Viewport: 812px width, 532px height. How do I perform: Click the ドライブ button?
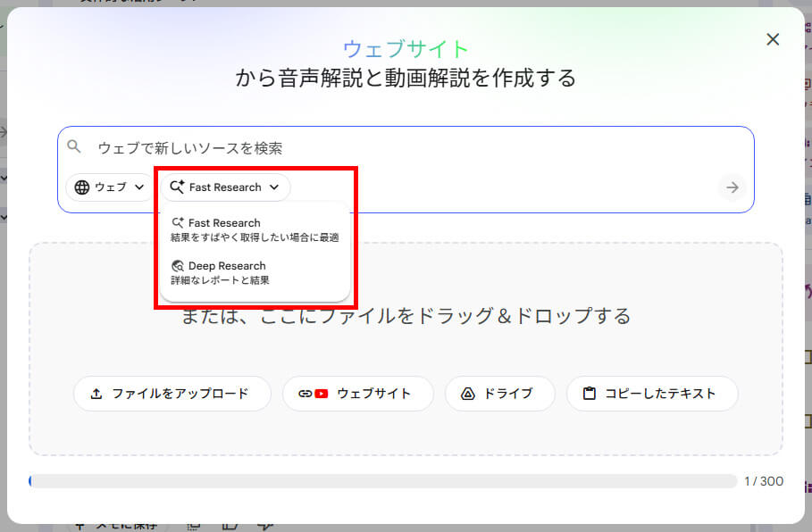(x=499, y=393)
